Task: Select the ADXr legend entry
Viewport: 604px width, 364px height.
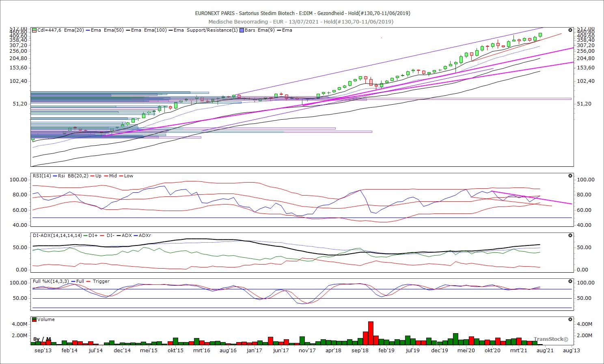Action: [x=145, y=235]
